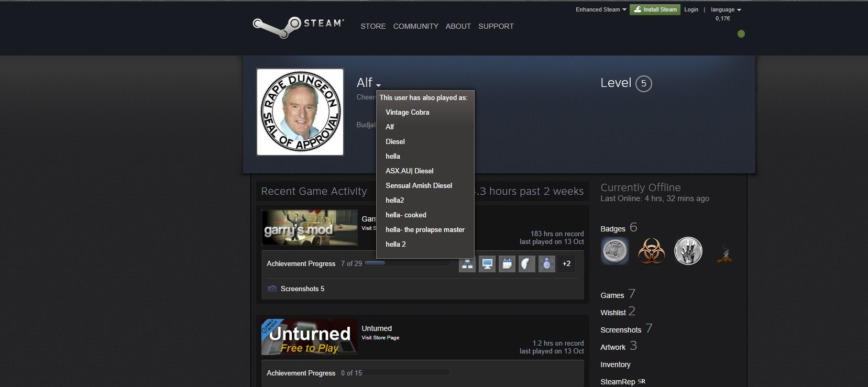Click the Level text in profile header
The image size is (868, 387).
click(616, 83)
